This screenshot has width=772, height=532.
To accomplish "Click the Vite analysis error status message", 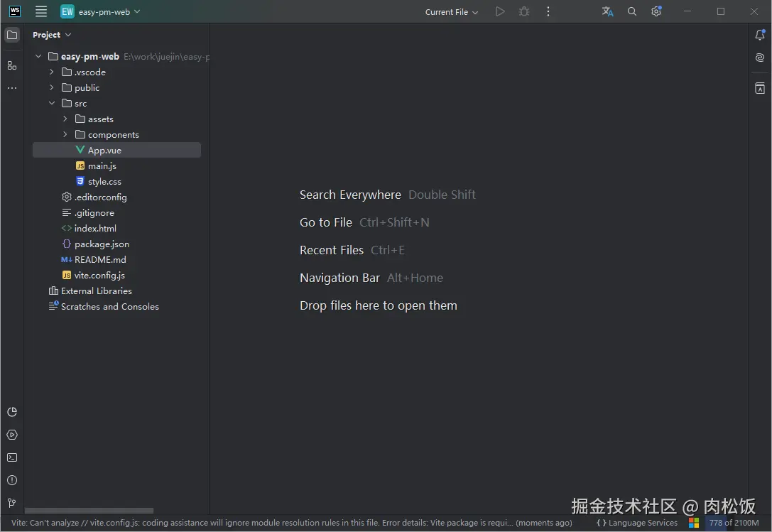I will pos(291,523).
